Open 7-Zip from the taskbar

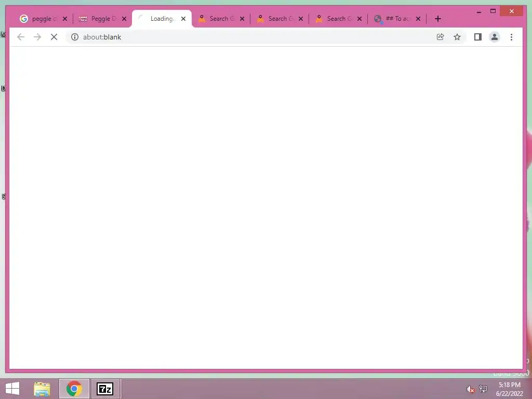click(105, 389)
